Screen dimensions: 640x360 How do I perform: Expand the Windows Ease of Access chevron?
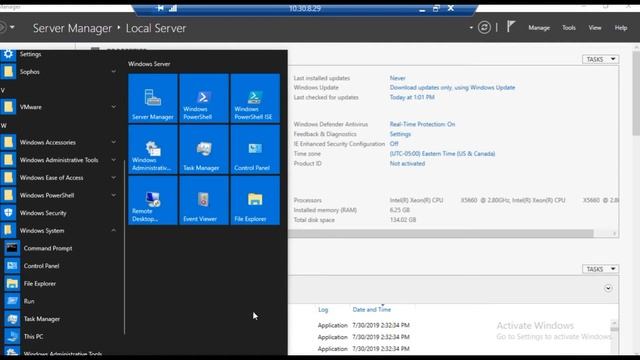pyautogui.click(x=113, y=178)
